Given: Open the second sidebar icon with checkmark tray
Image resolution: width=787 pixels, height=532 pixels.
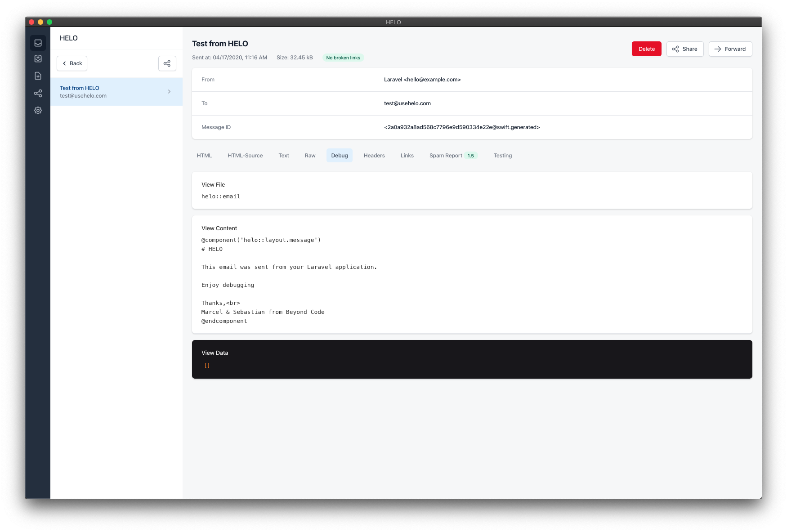Looking at the screenshot, I should coord(38,59).
